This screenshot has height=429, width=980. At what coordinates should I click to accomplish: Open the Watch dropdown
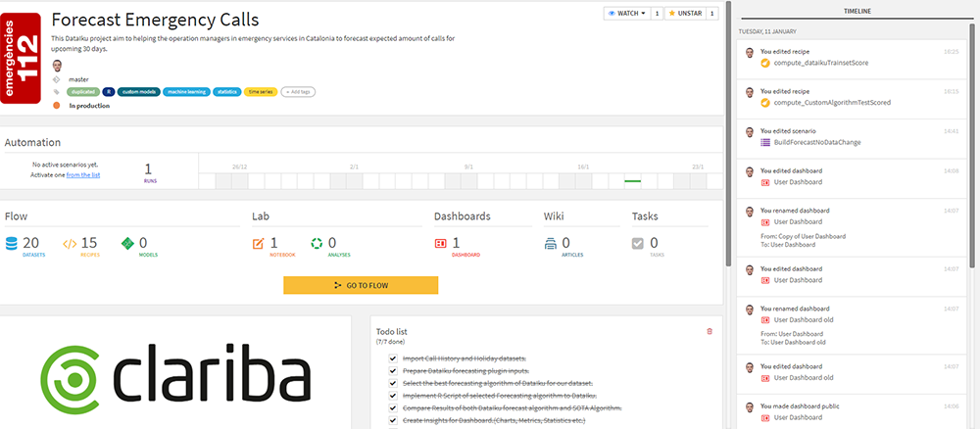(627, 13)
